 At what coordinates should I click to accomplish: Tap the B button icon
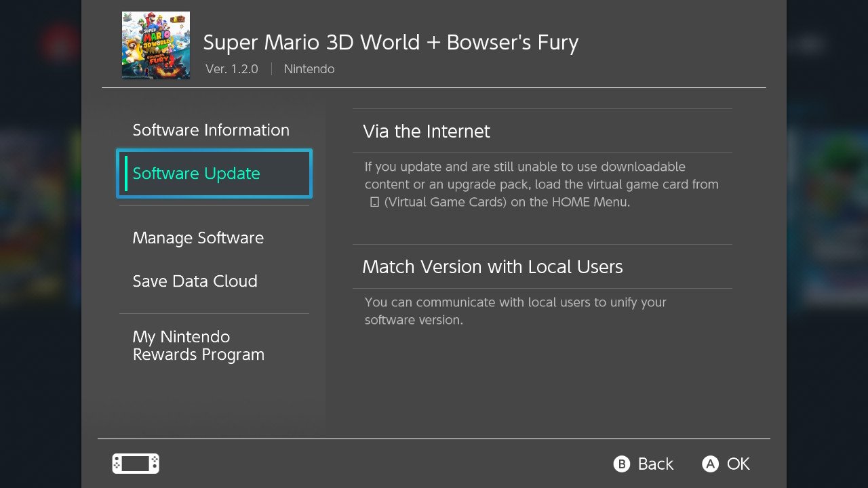(622, 464)
